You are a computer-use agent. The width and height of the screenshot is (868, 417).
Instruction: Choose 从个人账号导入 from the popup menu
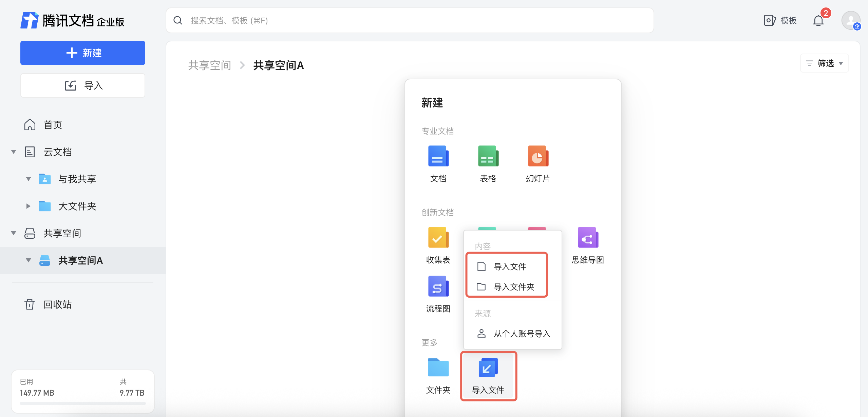point(521,334)
